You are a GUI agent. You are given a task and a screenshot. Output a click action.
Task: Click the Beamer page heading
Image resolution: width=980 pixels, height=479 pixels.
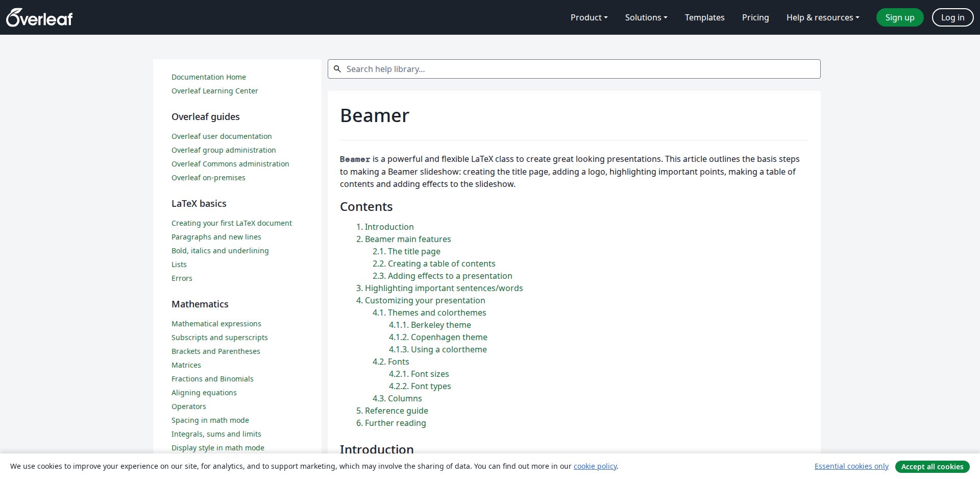coord(375,115)
